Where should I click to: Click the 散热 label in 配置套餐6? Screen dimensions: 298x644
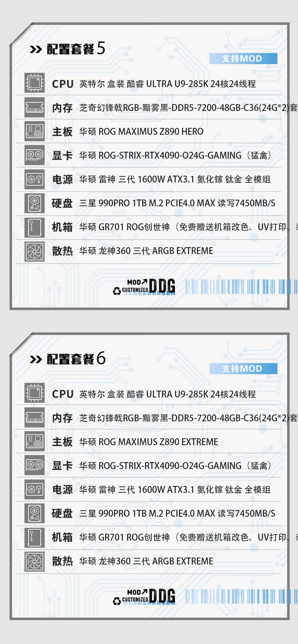63,561
